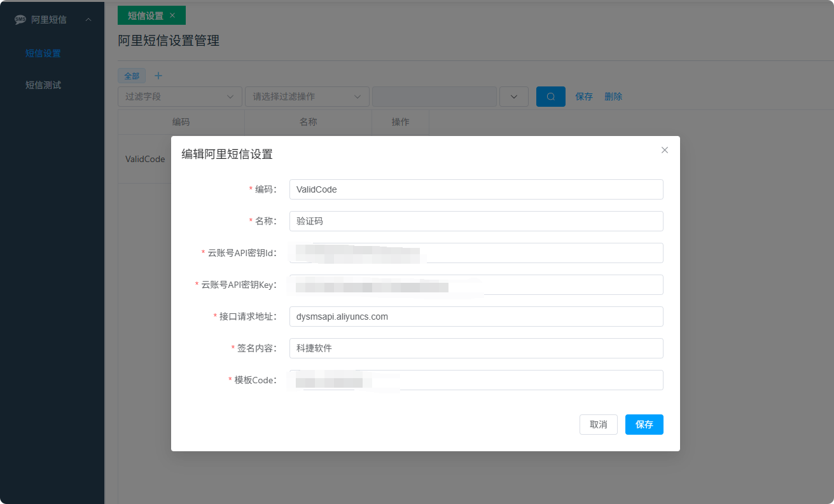The width and height of the screenshot is (834, 504).
Task: Open the 过滤字段 dropdown
Action: [179, 97]
